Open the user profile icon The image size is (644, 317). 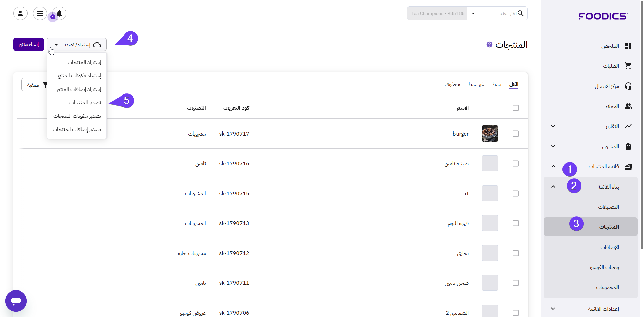point(20,13)
